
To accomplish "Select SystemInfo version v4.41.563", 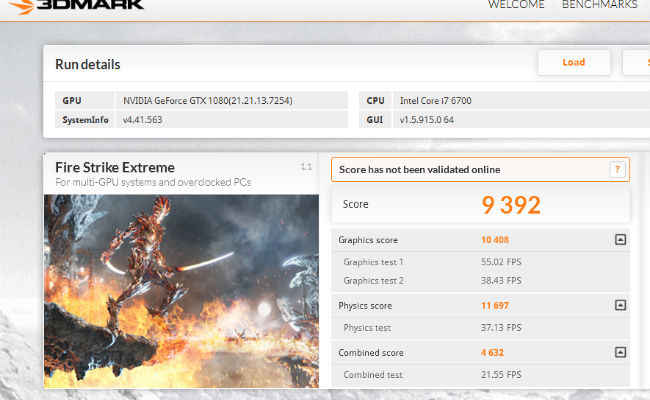I will coord(142,120).
